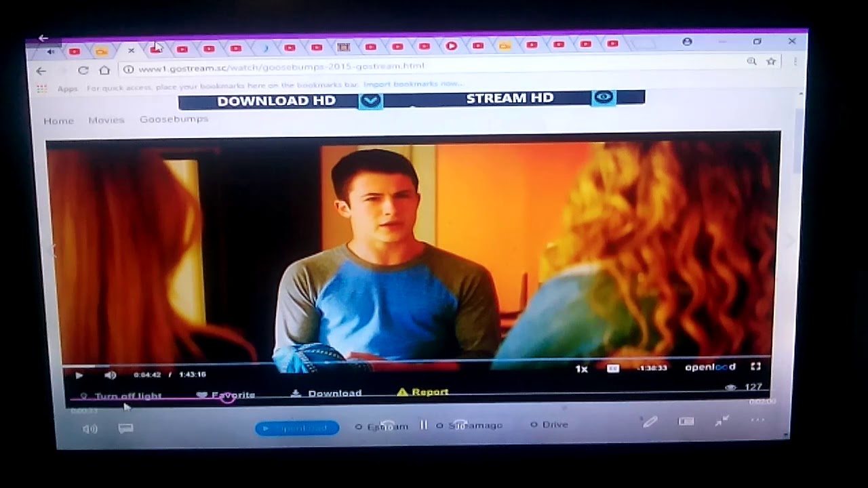The image size is (868, 488).
Task: Click the overlay speaker volume icon
Action: (x=90, y=428)
